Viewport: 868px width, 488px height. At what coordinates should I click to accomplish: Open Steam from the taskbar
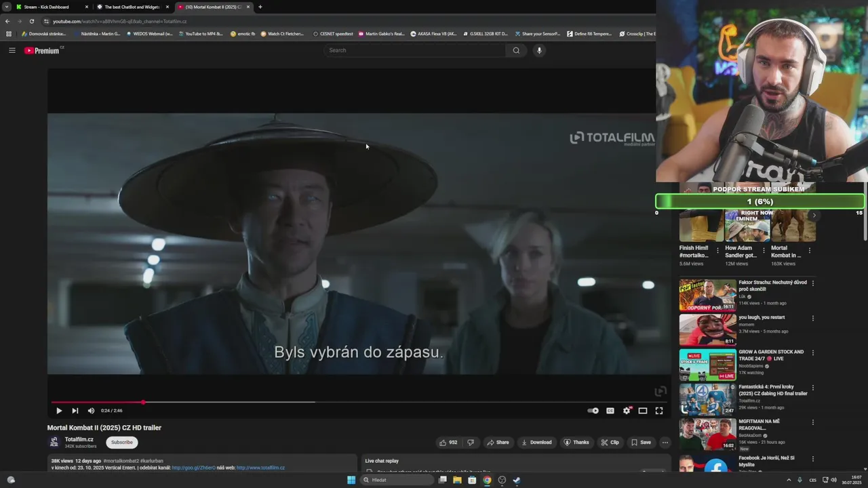(517, 480)
